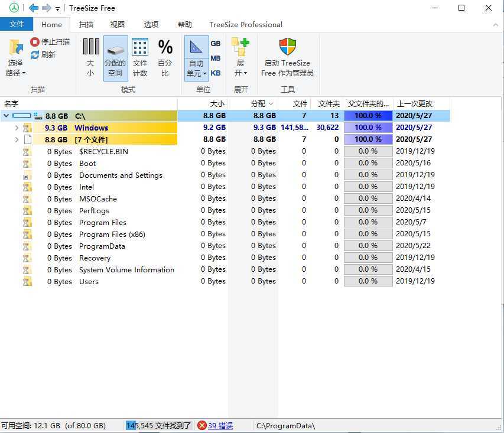The width and height of the screenshot is (504, 433).
Task: Sort by the 文件 column header
Action: (295, 104)
